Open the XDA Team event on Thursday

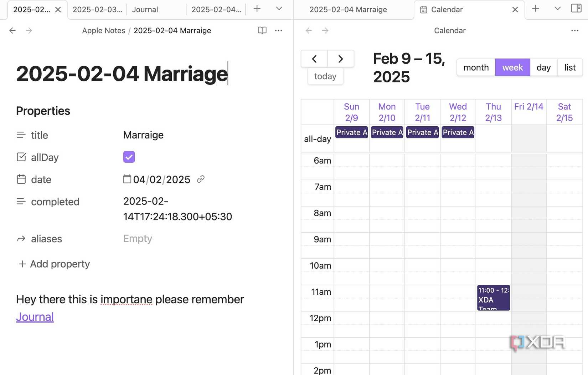pyautogui.click(x=493, y=298)
